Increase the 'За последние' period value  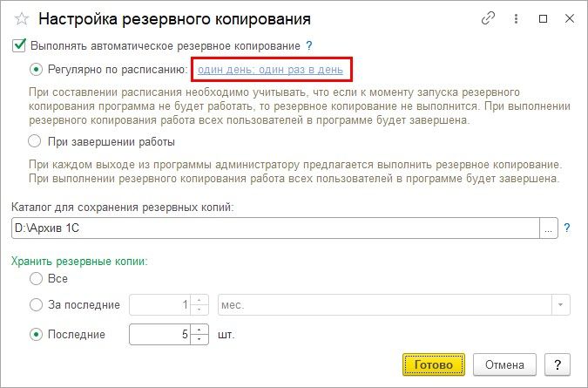tap(199, 300)
